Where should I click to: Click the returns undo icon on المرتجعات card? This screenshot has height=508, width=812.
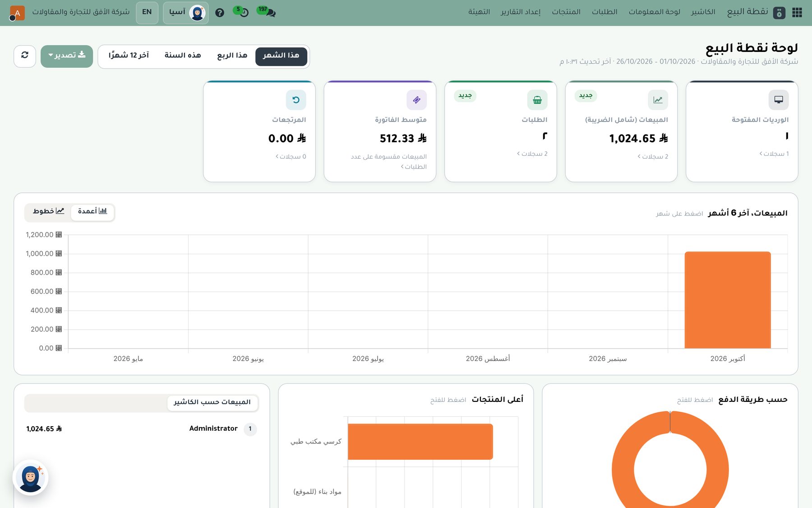point(296,100)
